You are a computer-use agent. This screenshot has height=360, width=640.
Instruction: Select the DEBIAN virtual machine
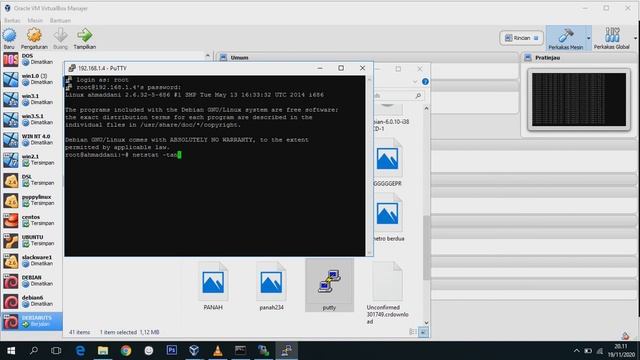pyautogui.click(x=31, y=281)
